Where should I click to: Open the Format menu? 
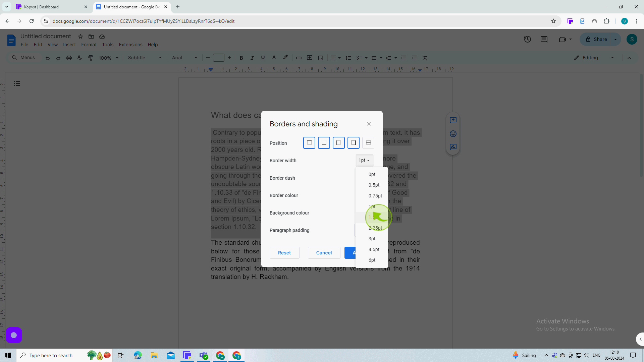coord(88,45)
